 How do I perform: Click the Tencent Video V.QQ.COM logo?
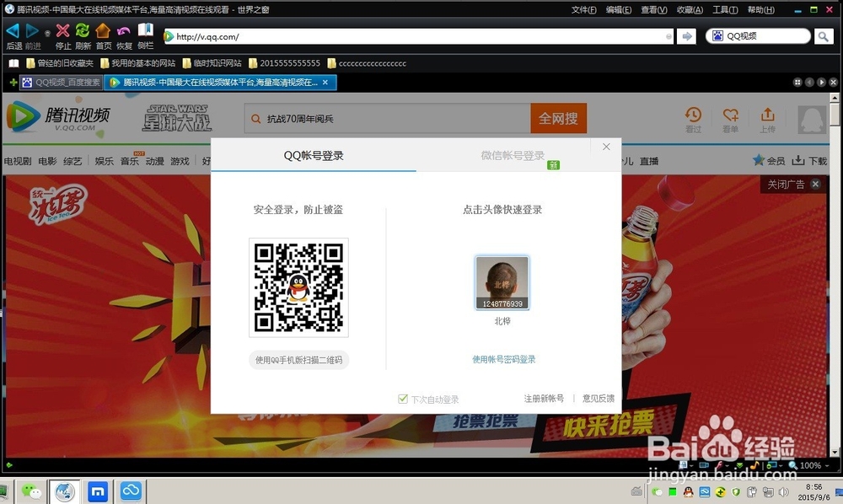[x=56, y=119]
